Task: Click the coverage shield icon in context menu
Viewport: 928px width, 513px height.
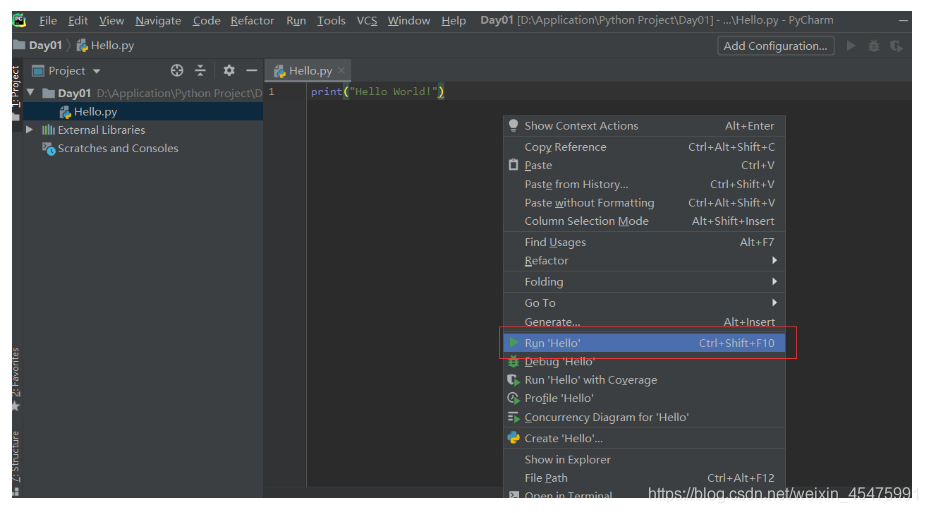Action: [513, 380]
